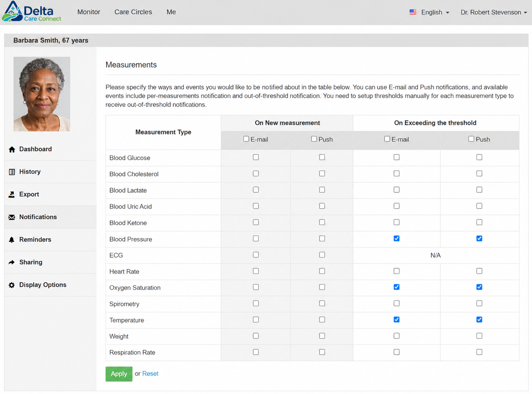
Task: Click the Reset link
Action: click(x=150, y=374)
